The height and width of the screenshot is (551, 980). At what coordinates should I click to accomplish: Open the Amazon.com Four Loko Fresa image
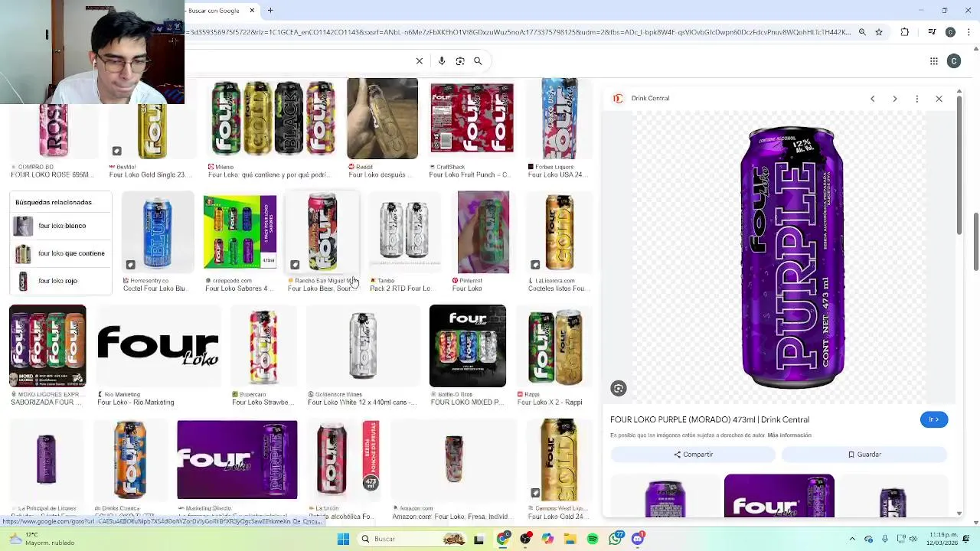tap(454, 460)
